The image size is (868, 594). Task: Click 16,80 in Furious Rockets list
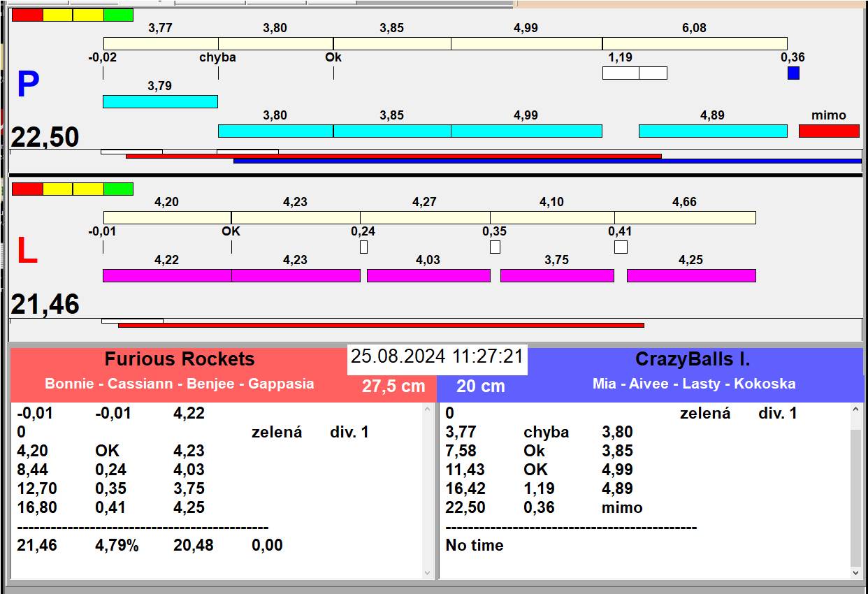[37, 507]
